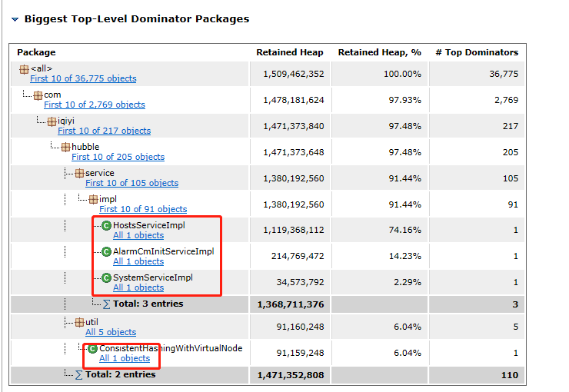Viewport: 569px width, 392px height.
Task: Click retained heap value 214,769,472
Action: (298, 256)
